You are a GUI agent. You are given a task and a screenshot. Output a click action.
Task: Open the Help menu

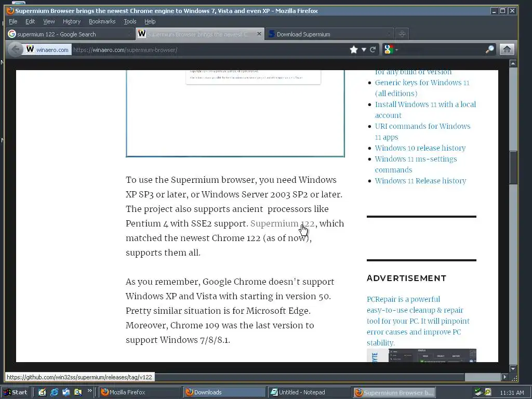(150, 21)
